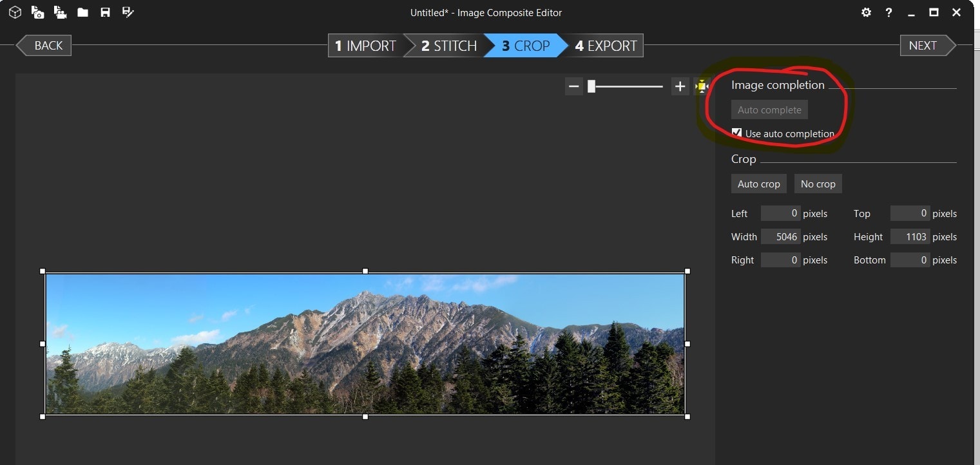Click the Left pixels input field
The image size is (980, 465).
[780, 213]
